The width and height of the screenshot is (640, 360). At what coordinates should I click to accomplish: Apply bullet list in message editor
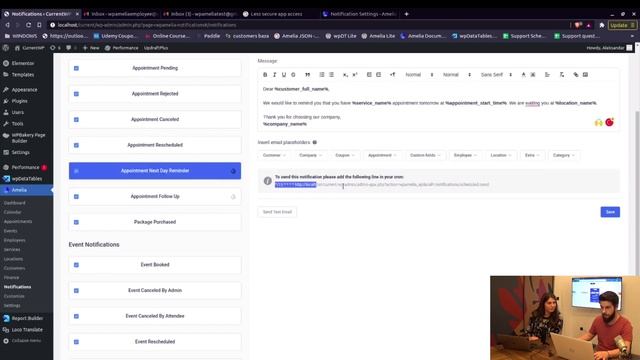331,75
